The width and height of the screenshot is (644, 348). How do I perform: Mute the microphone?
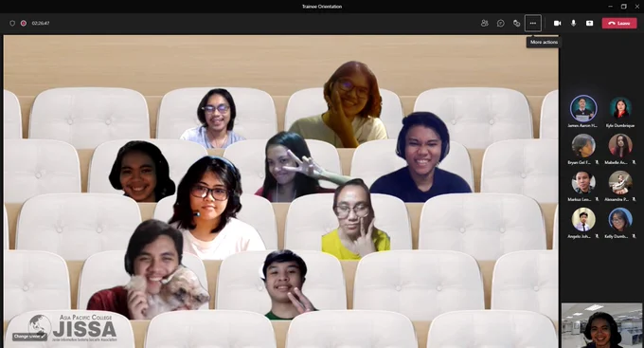coord(573,23)
